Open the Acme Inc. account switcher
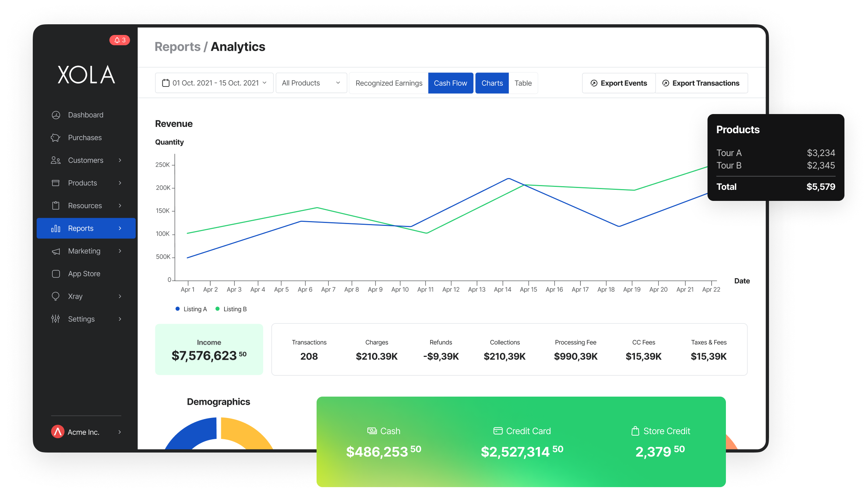The height and width of the screenshot is (493, 868). [x=84, y=432]
